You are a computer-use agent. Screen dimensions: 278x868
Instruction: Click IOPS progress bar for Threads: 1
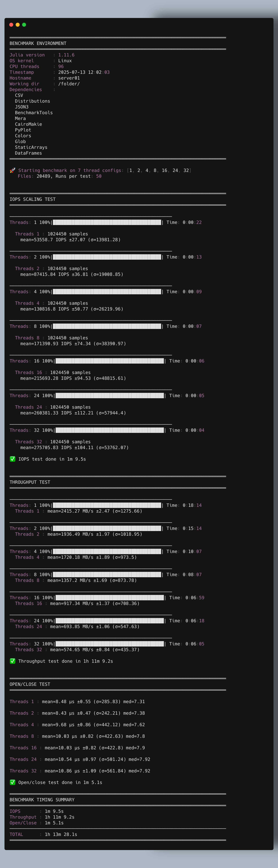pyautogui.click(x=107, y=222)
